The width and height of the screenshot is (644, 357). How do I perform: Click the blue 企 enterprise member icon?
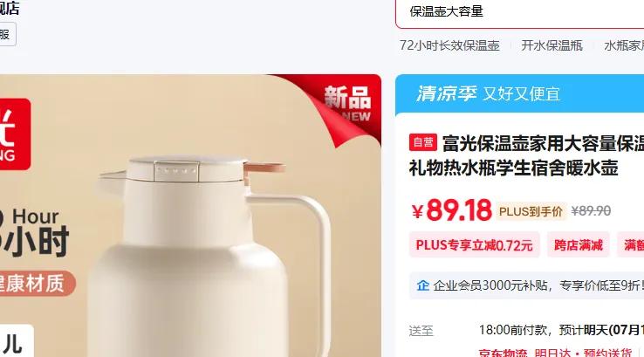coord(422,285)
